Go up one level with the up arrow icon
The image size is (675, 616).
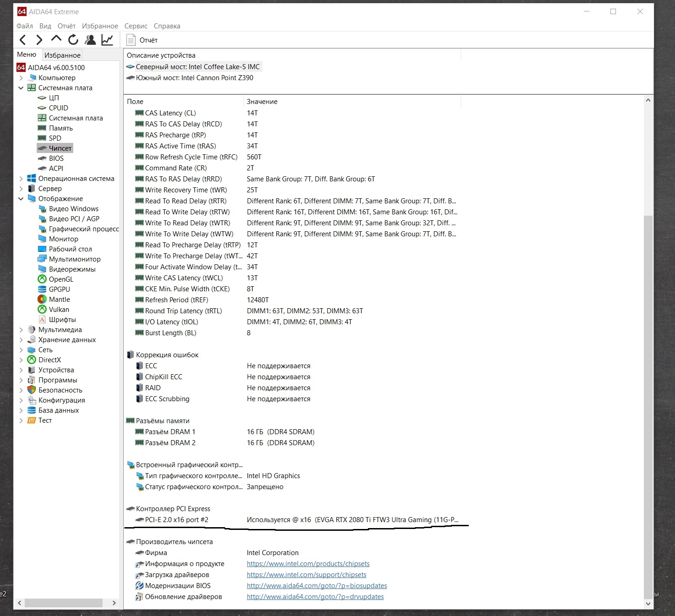(x=56, y=39)
